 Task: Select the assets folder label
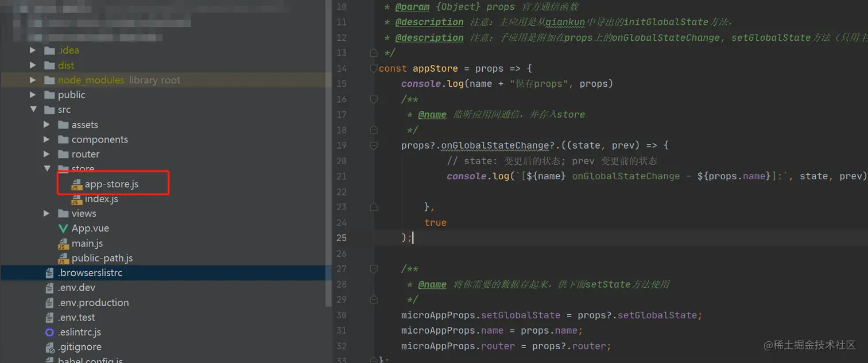(85, 125)
